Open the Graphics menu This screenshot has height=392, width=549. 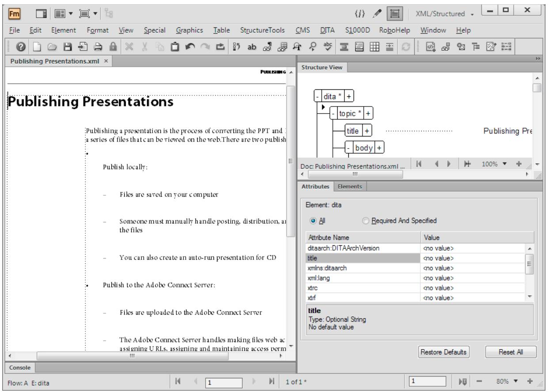[190, 30]
